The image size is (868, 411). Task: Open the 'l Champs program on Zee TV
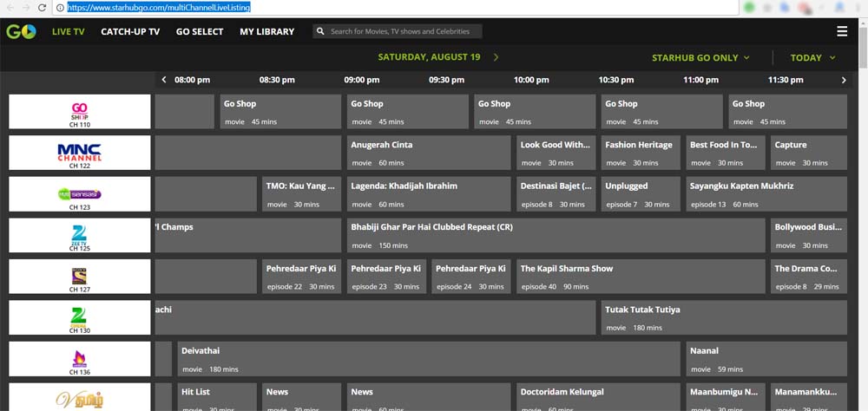click(248, 235)
